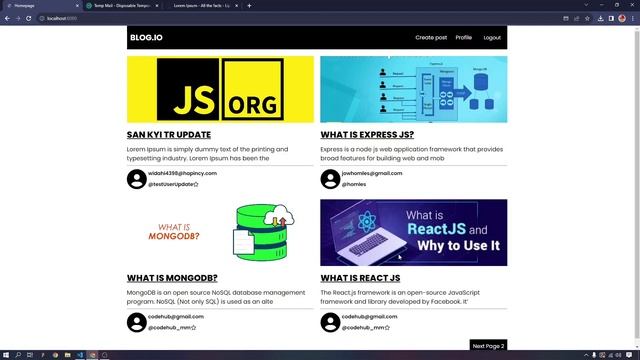The width and height of the screenshot is (640, 360).
Task: Click Logout in the navbar
Action: click(492, 38)
